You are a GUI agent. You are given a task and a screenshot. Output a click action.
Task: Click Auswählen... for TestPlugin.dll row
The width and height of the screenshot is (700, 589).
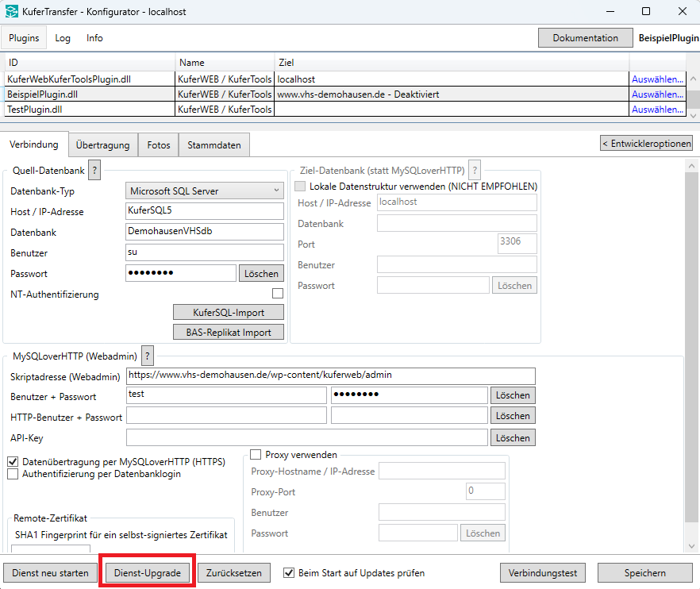(657, 110)
